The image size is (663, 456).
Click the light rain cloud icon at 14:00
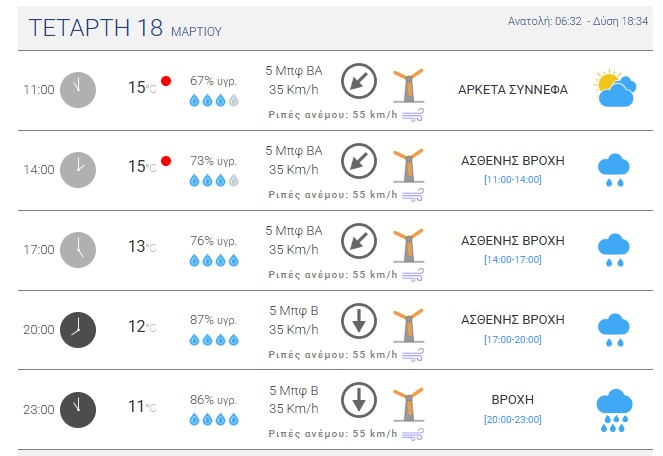613,170
